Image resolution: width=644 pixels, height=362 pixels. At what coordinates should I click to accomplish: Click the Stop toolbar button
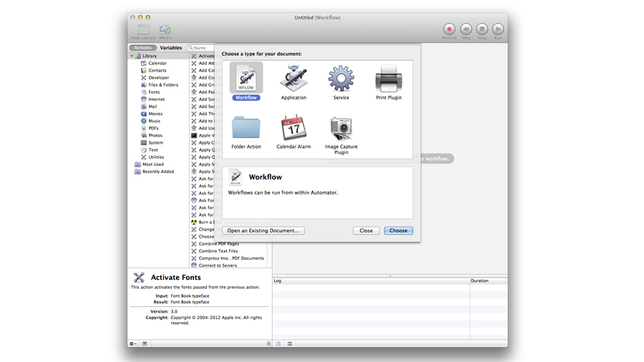pyautogui.click(x=482, y=29)
